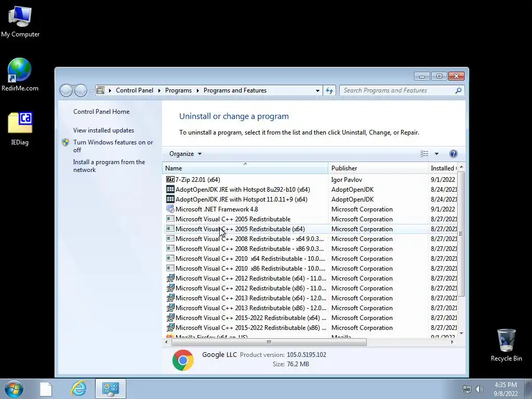Screen dimensions: 532x399
Task: Click the Back navigation arrow button
Action: coord(66,90)
